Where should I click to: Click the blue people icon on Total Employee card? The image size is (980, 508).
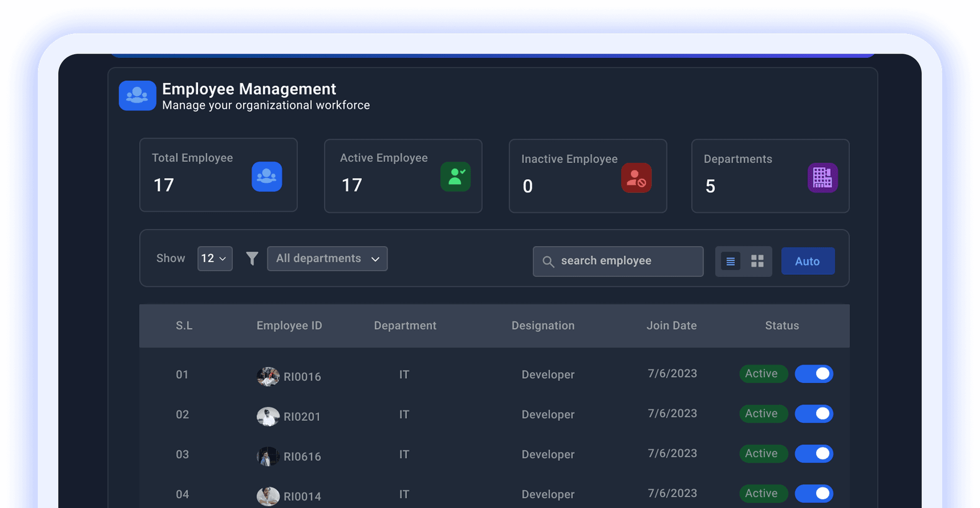coord(266,177)
